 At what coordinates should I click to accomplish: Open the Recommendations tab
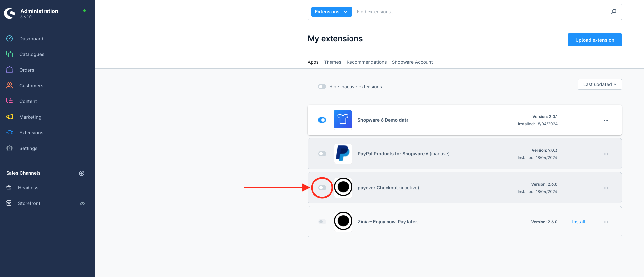pos(367,62)
